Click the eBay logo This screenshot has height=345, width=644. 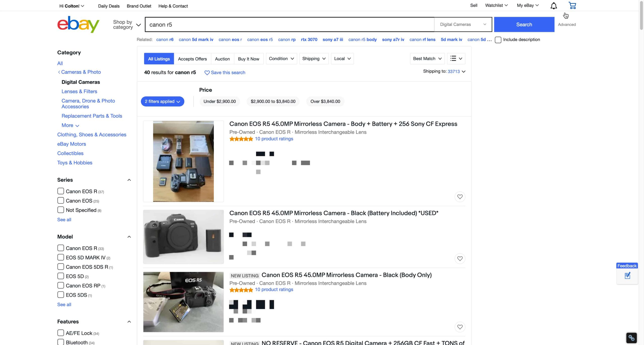point(78,24)
